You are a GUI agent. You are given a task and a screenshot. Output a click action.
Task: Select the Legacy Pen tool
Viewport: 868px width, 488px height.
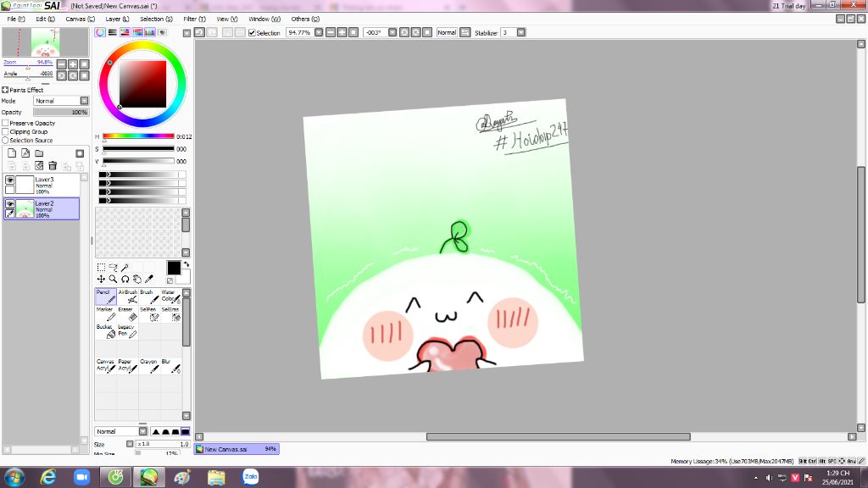(x=127, y=331)
